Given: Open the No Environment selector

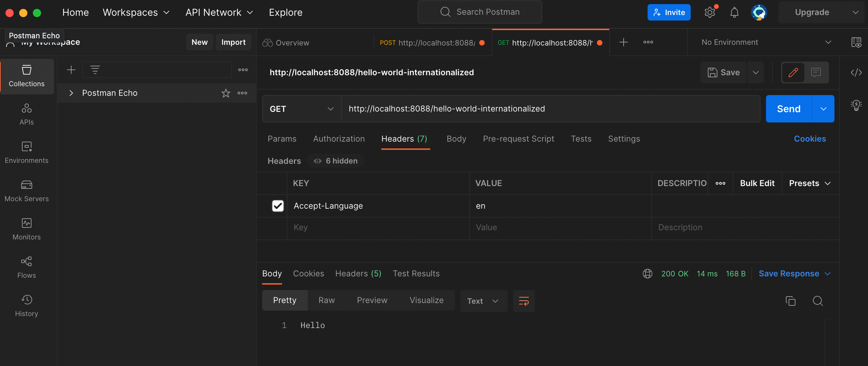Looking at the screenshot, I should [766, 42].
